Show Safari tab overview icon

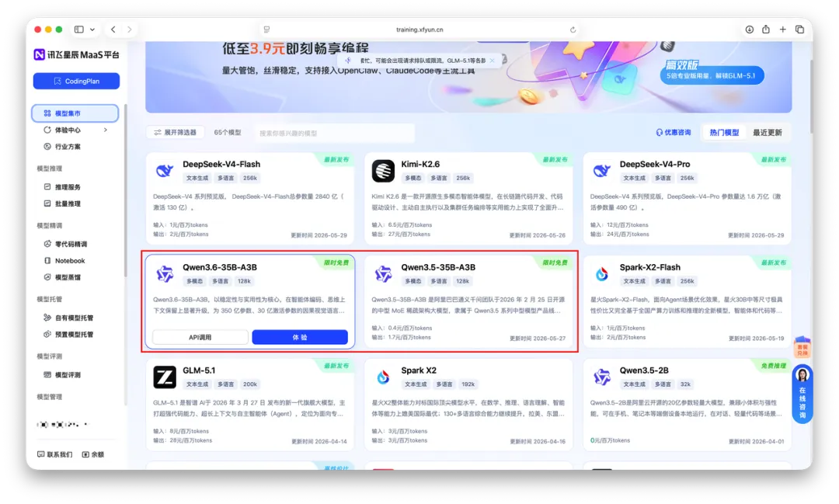click(x=800, y=30)
